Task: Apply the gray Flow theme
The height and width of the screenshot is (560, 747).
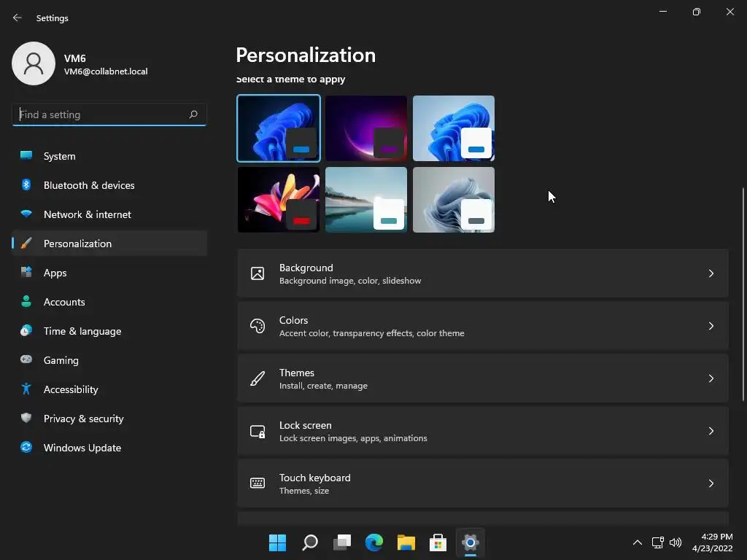Action: click(x=454, y=200)
